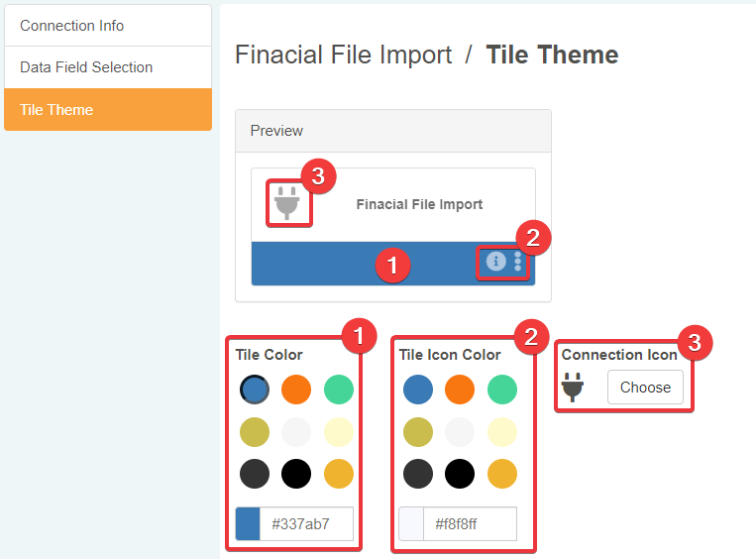This screenshot has height=559, width=756.
Task: Pick amber swatch under Tile Icon Color
Action: click(502, 474)
